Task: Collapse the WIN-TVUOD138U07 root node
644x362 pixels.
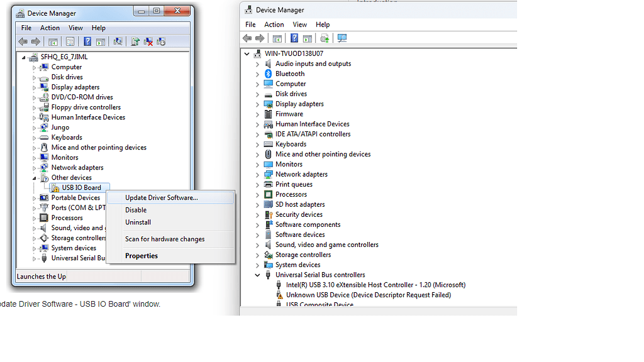Action: click(x=247, y=54)
